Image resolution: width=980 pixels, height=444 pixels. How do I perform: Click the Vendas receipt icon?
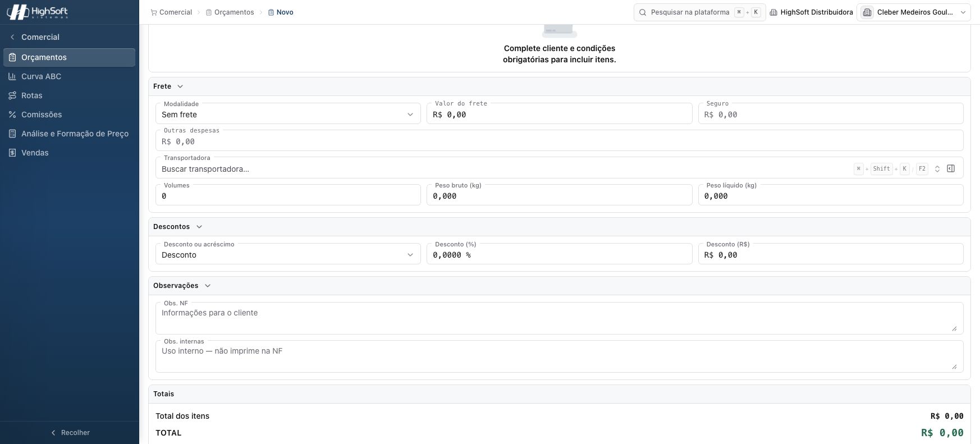click(12, 153)
